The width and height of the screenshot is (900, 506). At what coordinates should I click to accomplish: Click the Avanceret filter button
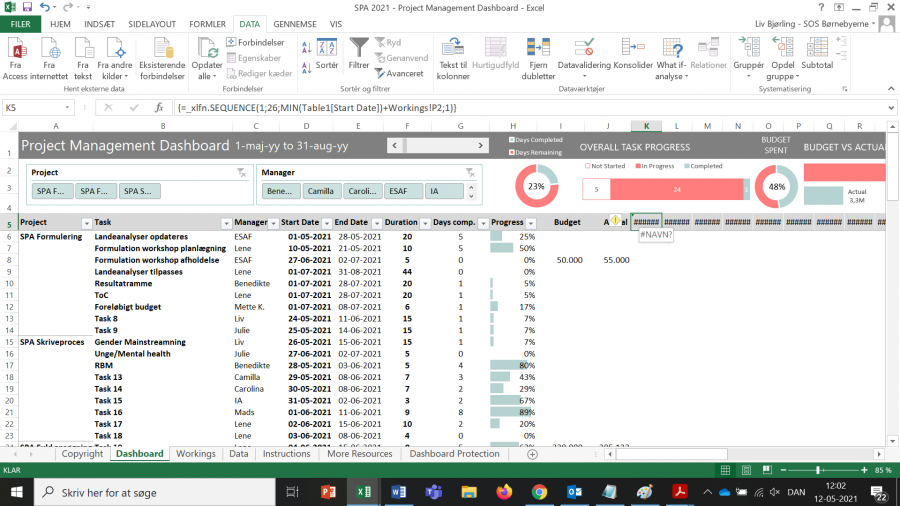pos(399,73)
